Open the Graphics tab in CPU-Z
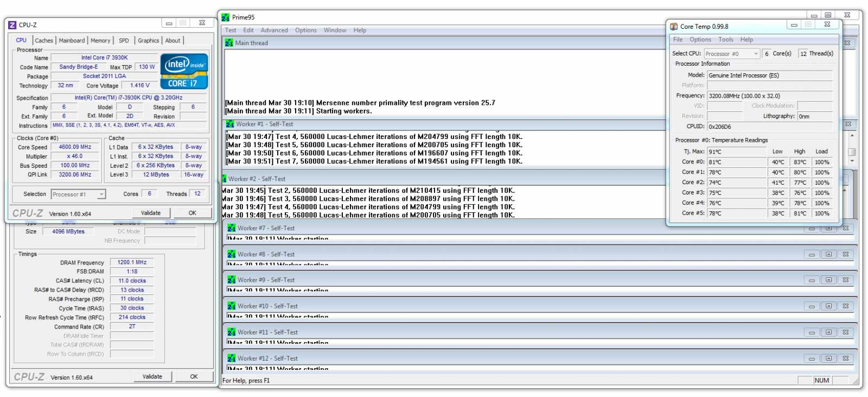The image size is (868, 397). click(148, 41)
